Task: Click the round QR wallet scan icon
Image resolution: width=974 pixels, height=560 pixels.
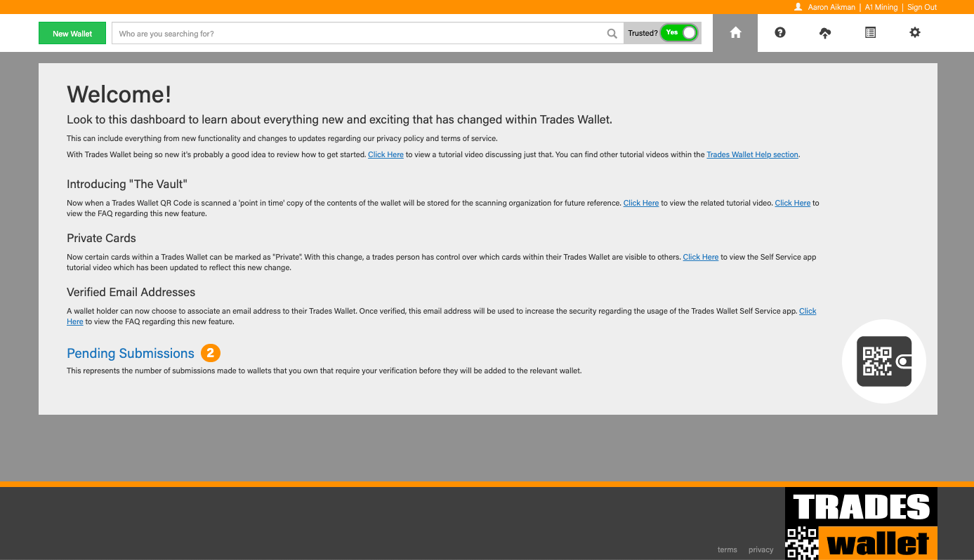Action: (884, 361)
